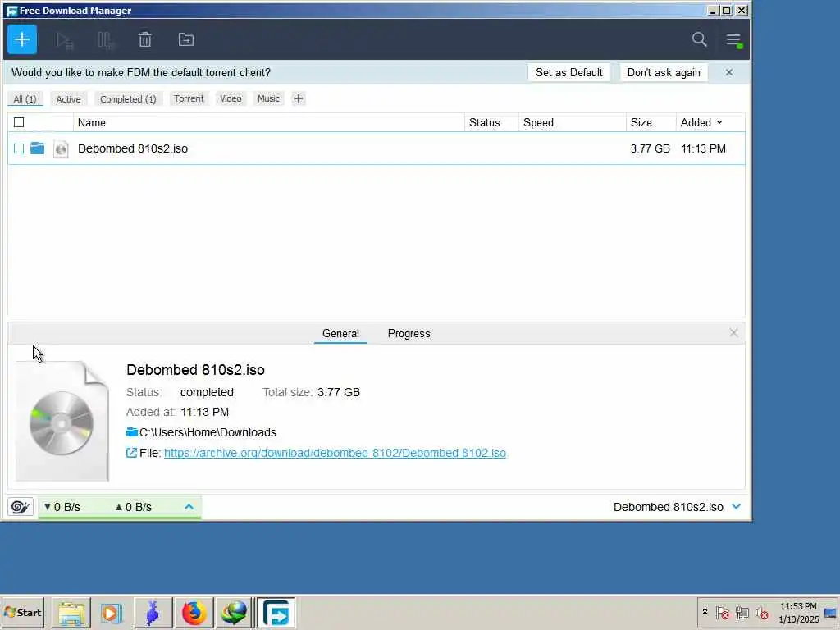Image resolution: width=840 pixels, height=630 pixels.
Task: Select the Music filter tab
Action: point(268,98)
